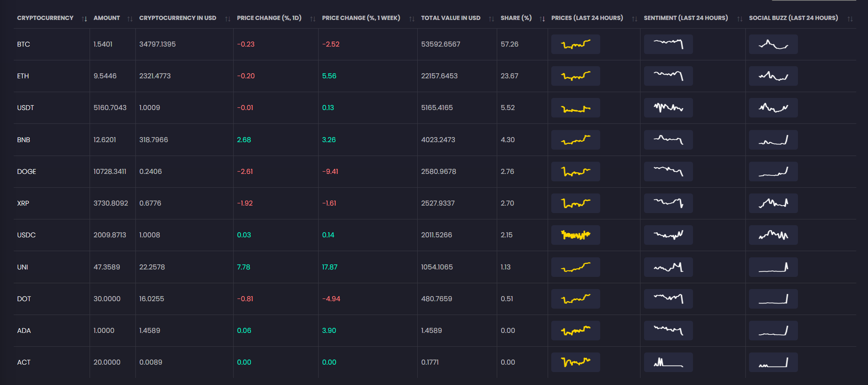Image resolution: width=868 pixels, height=385 pixels.
Task: Click BNB daily change 2.68
Action: pos(244,140)
